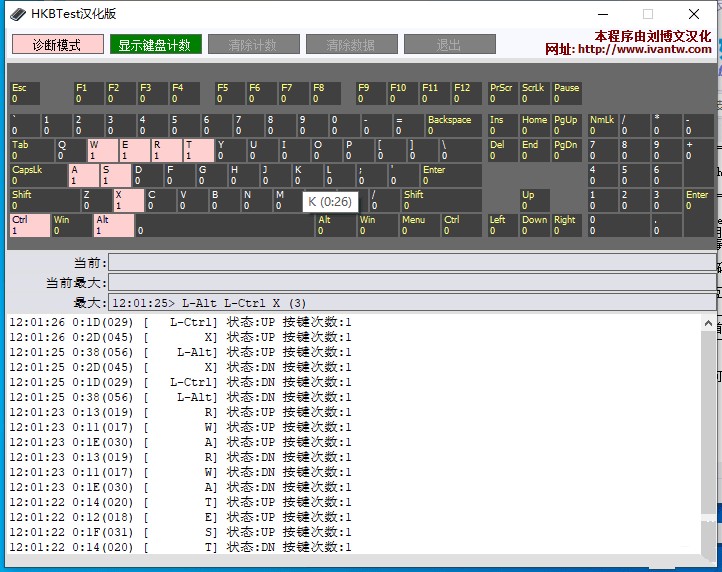The height and width of the screenshot is (572, 722).
Task: Select the F12 key cell
Action: [x=466, y=93]
